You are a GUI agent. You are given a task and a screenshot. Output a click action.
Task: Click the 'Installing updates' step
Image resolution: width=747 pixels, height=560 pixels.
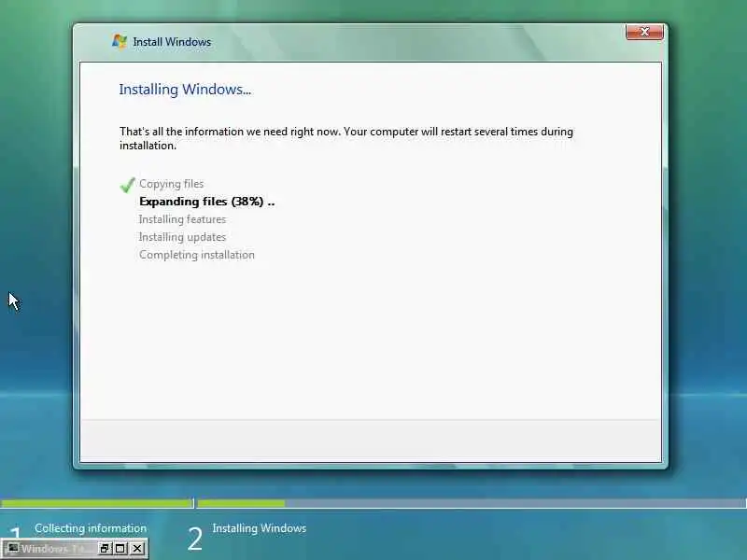[x=182, y=237]
